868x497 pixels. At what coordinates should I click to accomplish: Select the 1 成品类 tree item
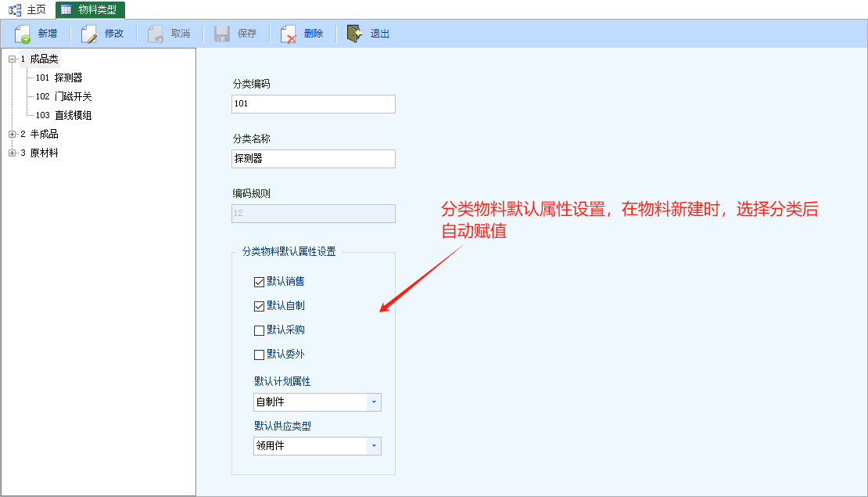[x=40, y=59]
